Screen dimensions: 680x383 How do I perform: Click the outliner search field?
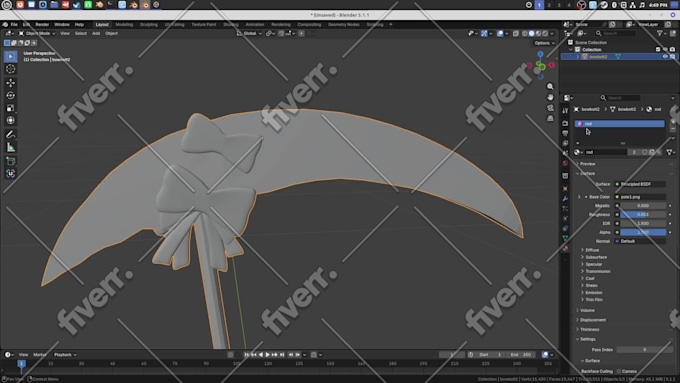click(x=615, y=33)
